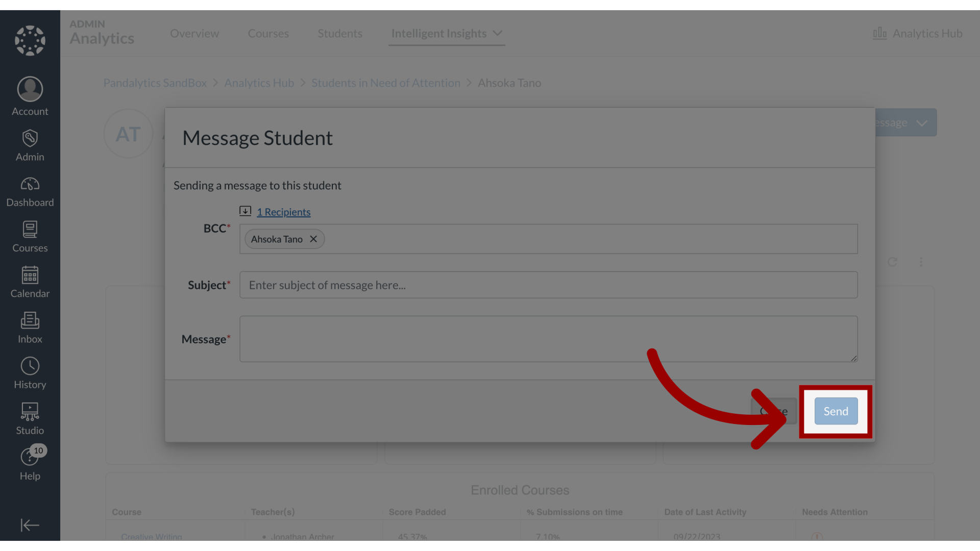
Task: Click Send button to deliver message
Action: pyautogui.click(x=835, y=411)
